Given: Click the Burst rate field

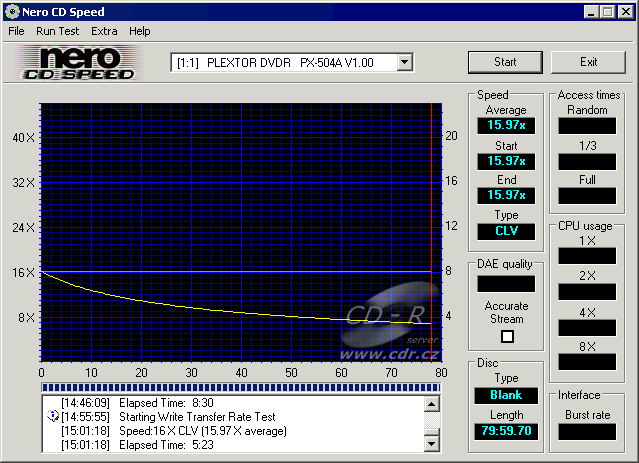Looking at the screenshot, I should pos(587,432).
